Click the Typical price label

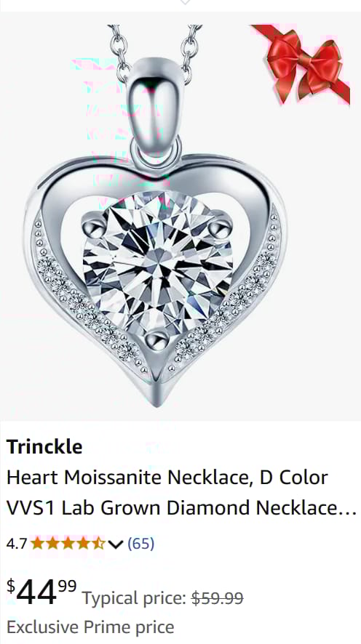pos(135,598)
